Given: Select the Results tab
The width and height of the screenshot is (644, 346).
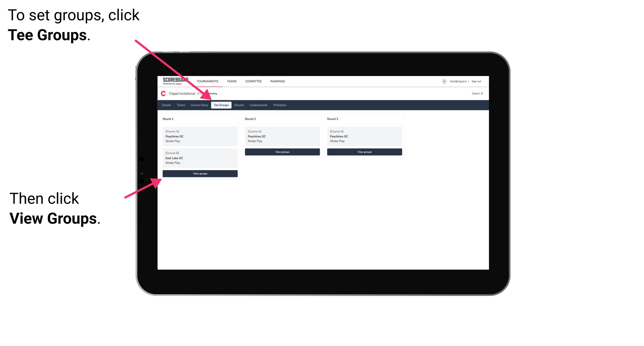Looking at the screenshot, I should coord(238,105).
